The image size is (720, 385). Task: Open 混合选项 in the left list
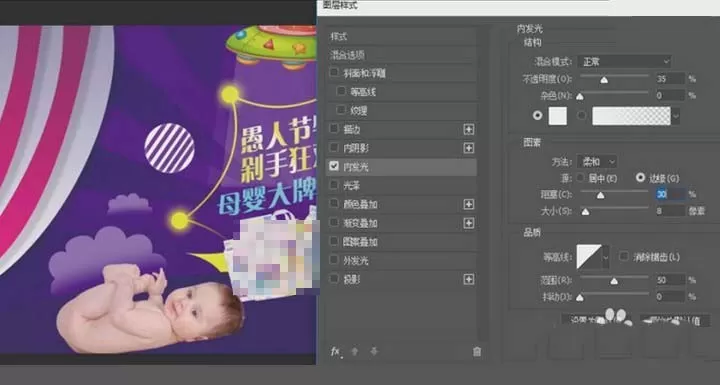click(x=402, y=55)
